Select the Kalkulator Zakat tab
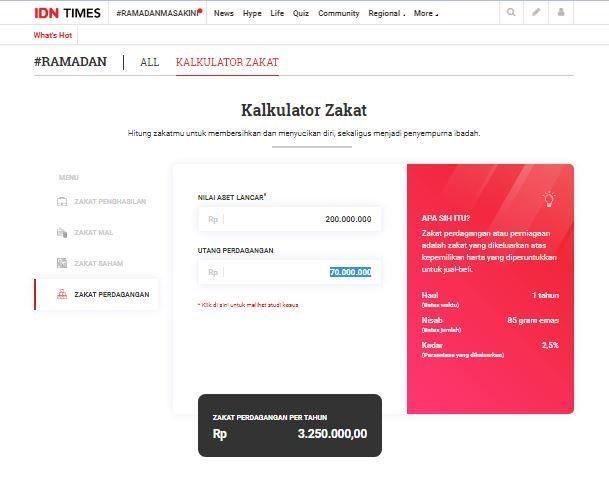Image resolution: width=609 pixels, height=479 pixels. coord(227,62)
